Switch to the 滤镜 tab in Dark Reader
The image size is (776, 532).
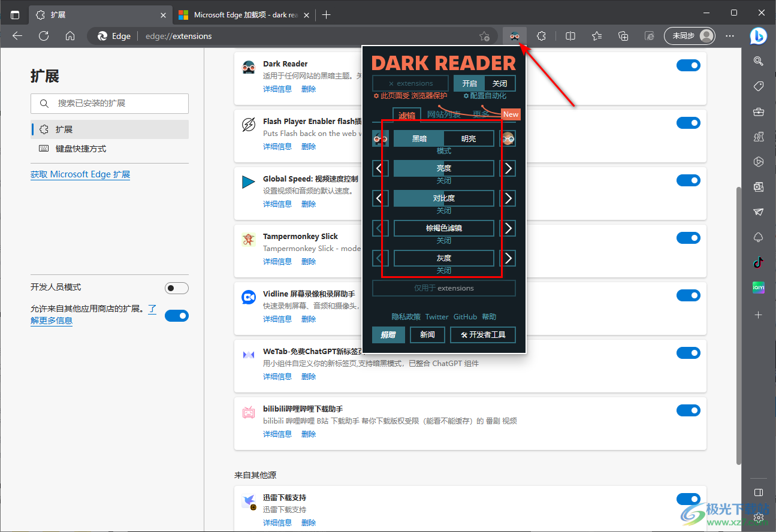coord(407,115)
